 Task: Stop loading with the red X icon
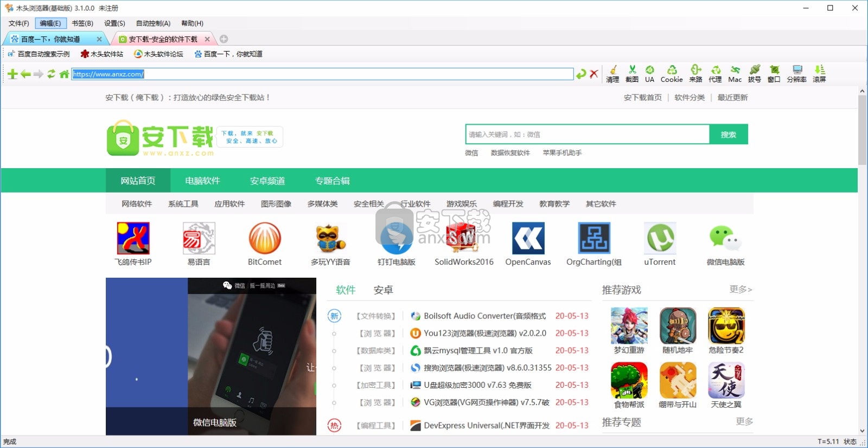[x=594, y=74]
